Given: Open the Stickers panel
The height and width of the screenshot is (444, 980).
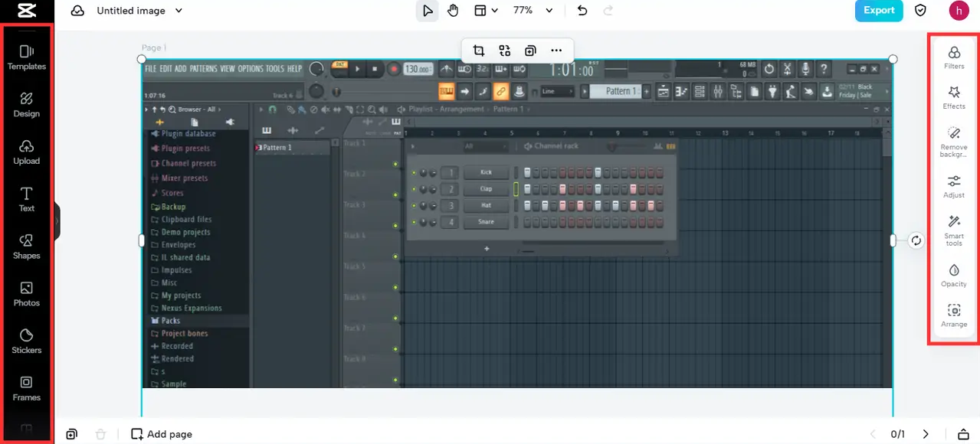Looking at the screenshot, I should coord(27,341).
